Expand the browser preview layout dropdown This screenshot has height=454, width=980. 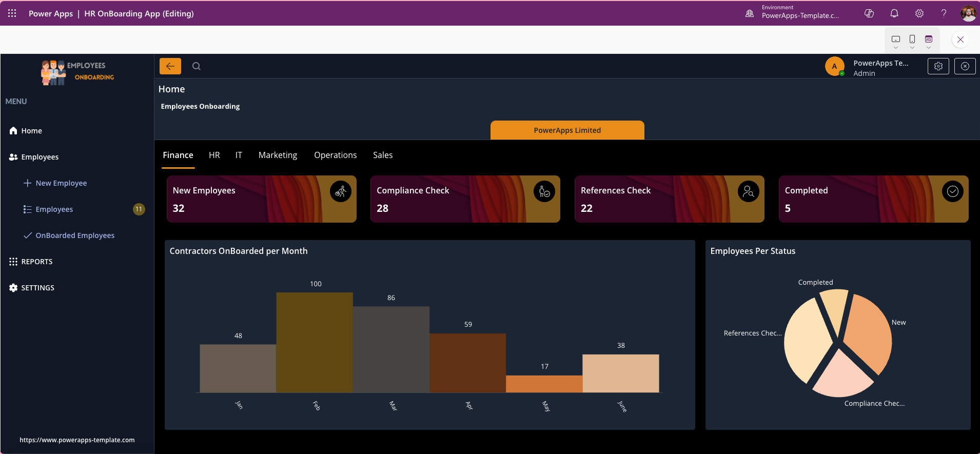pyautogui.click(x=929, y=48)
